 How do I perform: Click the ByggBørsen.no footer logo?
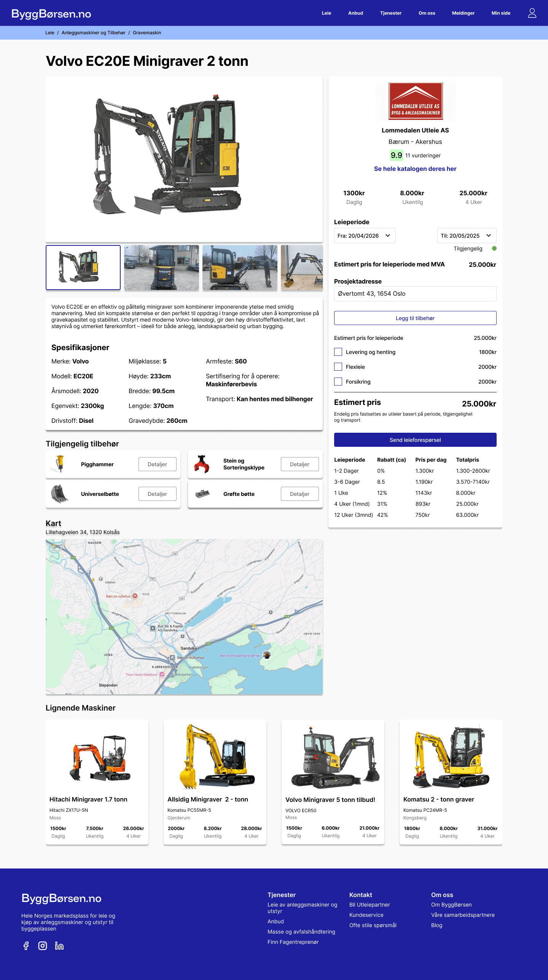pyautogui.click(x=62, y=898)
